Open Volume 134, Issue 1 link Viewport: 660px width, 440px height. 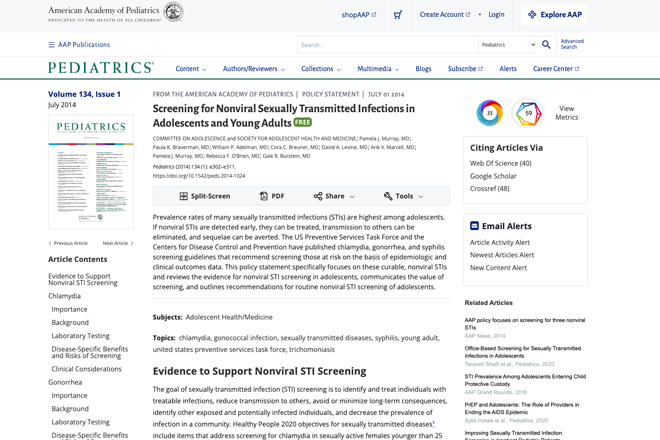(84, 94)
